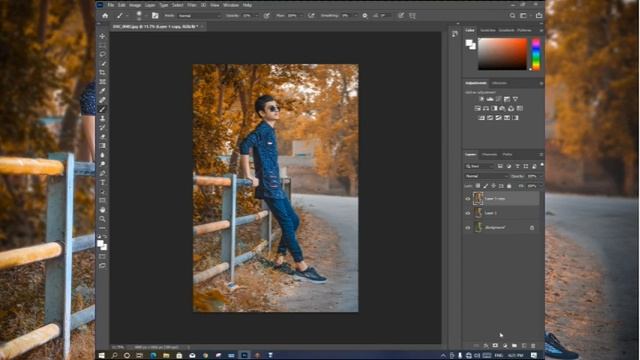
Task: Select the Spot Healing Brush tool
Action: [x=102, y=100]
